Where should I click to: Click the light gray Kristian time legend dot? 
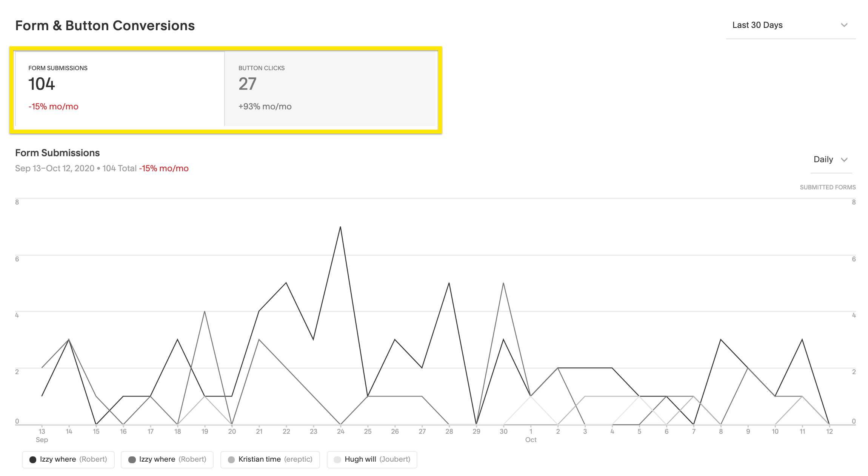tap(231, 459)
